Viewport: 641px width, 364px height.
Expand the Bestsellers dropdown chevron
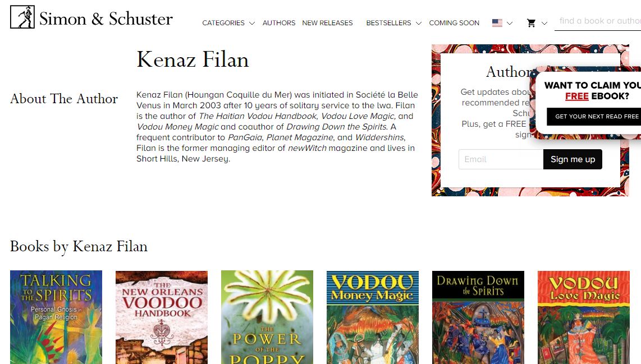418,24
